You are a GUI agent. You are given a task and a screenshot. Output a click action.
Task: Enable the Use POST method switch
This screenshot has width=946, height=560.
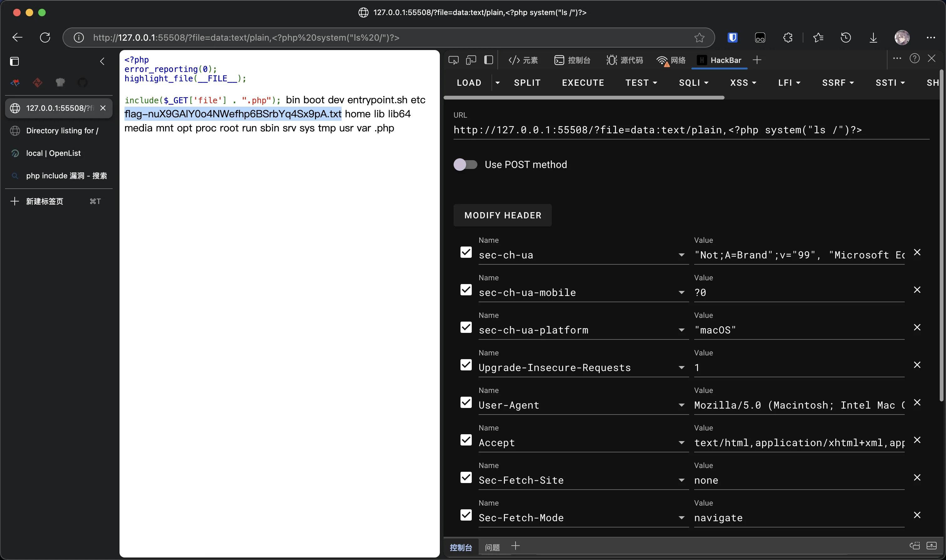[x=465, y=165]
